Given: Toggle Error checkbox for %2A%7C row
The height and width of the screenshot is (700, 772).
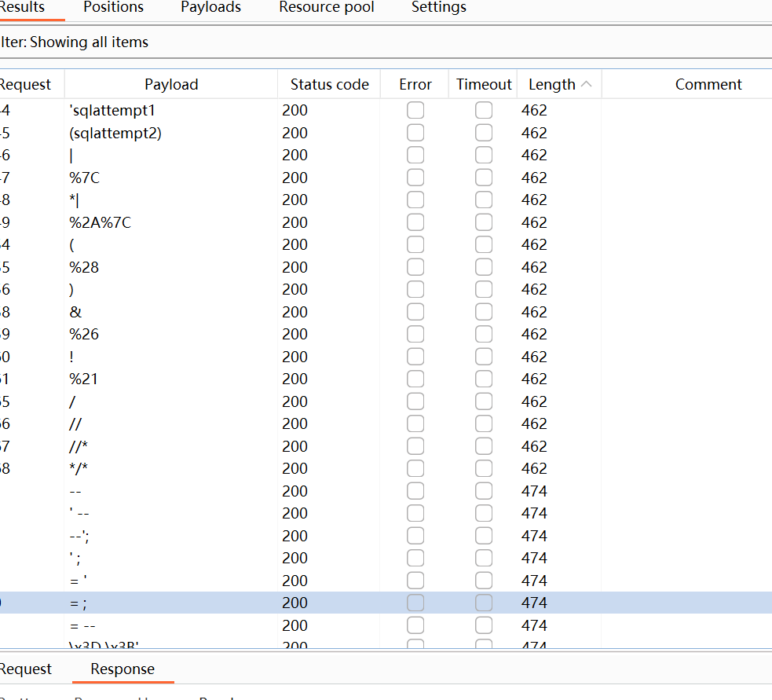Looking at the screenshot, I should (x=415, y=222).
